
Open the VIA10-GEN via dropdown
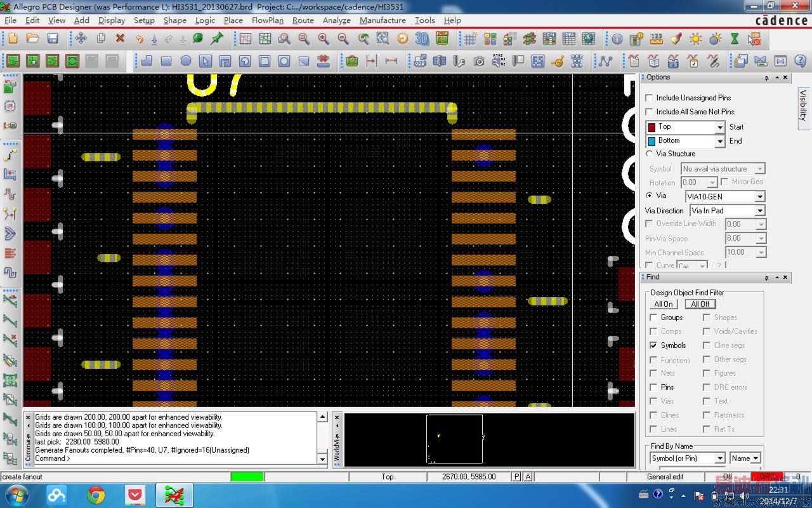pos(759,197)
